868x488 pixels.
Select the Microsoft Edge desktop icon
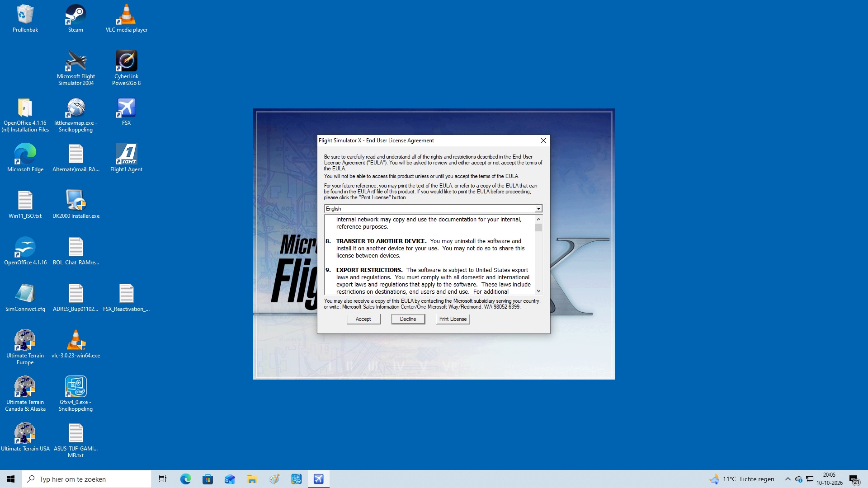coord(25,158)
